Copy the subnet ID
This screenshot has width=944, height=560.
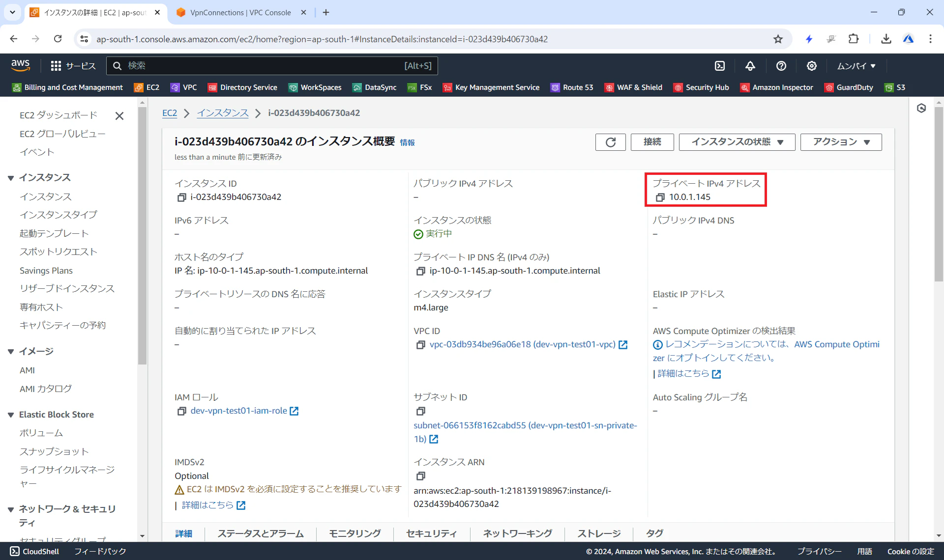pos(420,411)
